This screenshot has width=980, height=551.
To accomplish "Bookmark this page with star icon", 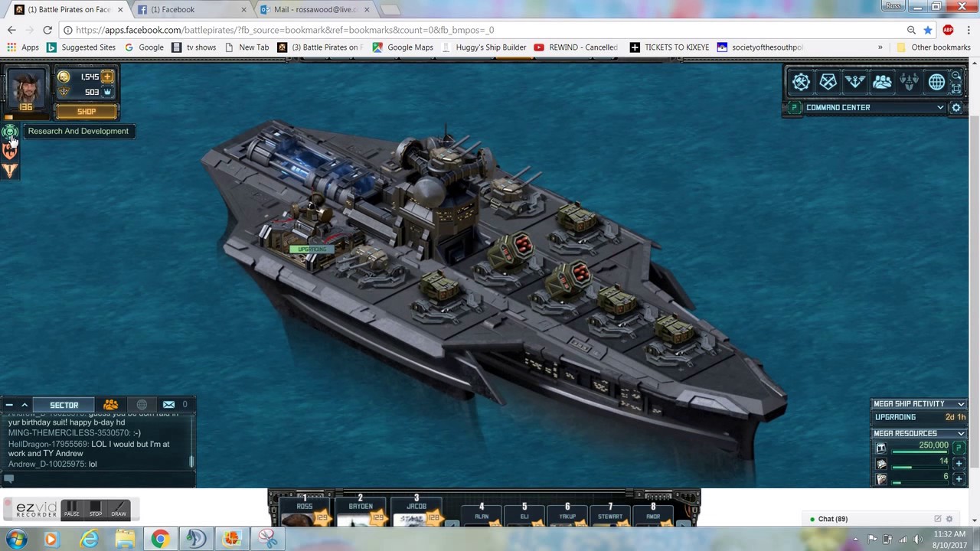I will tap(928, 30).
